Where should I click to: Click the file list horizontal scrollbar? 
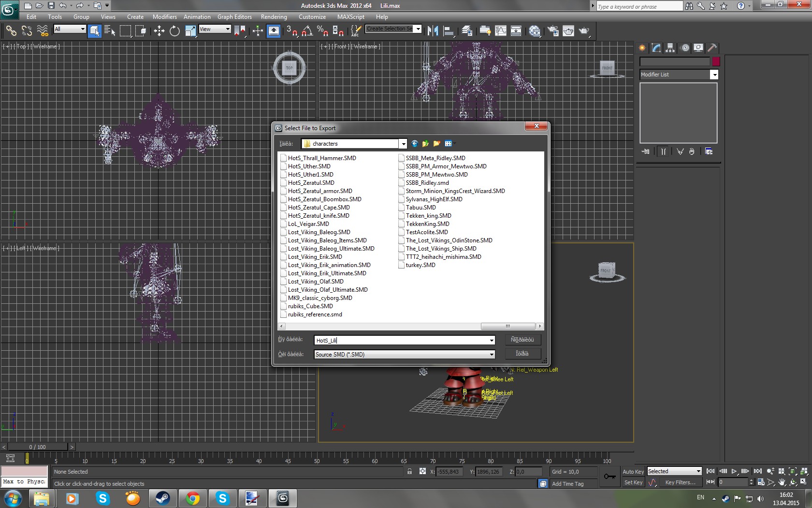point(508,326)
